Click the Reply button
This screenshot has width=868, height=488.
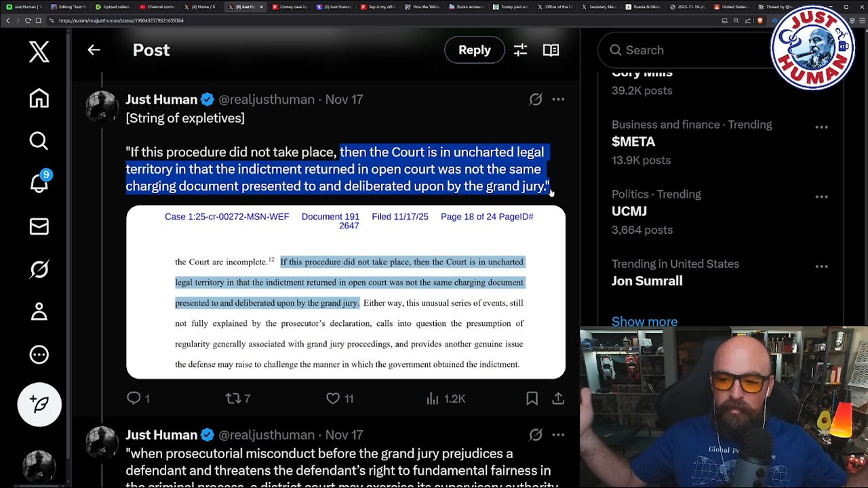click(474, 49)
